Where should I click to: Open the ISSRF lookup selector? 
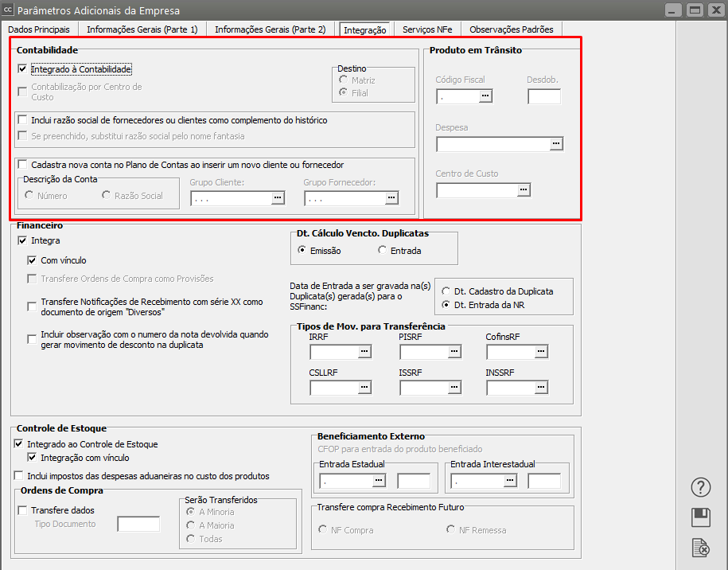coord(454,388)
